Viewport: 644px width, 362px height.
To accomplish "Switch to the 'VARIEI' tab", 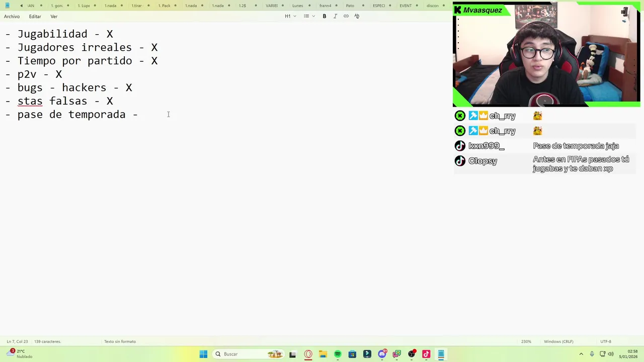I will coord(272,6).
